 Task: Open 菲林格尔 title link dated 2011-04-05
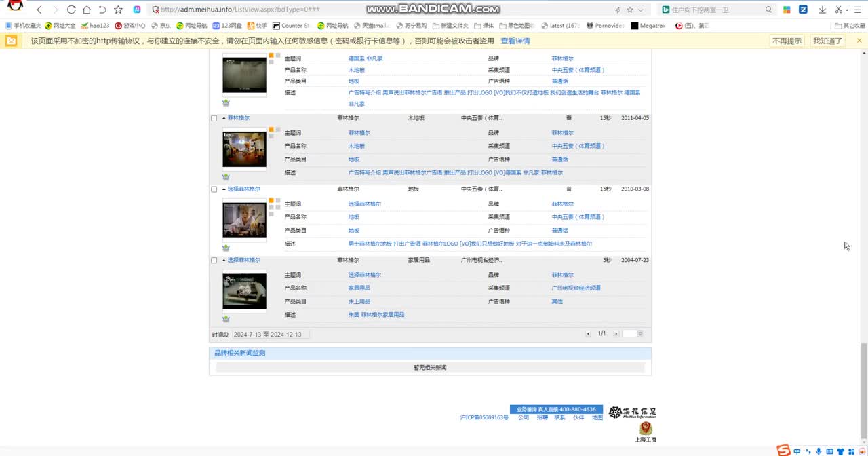239,118
